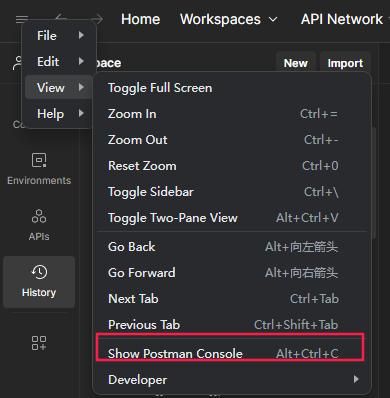
Task: Open the Help submenu
Action: [60, 114]
